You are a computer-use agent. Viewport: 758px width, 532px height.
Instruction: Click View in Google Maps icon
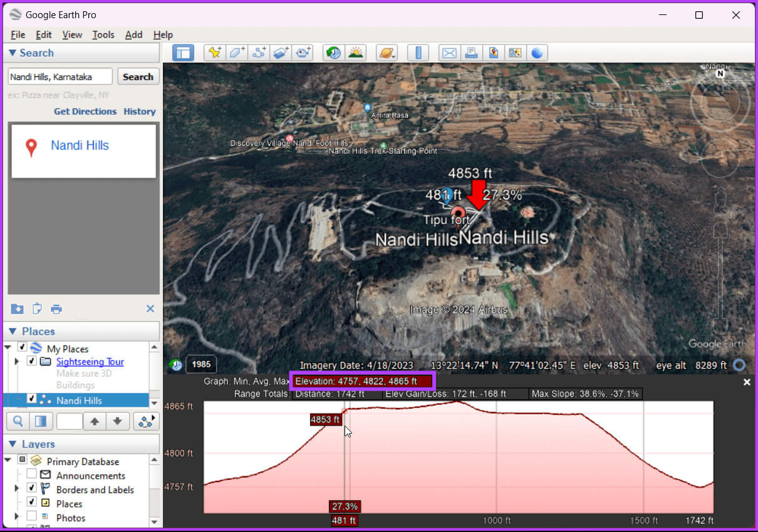[x=515, y=53]
